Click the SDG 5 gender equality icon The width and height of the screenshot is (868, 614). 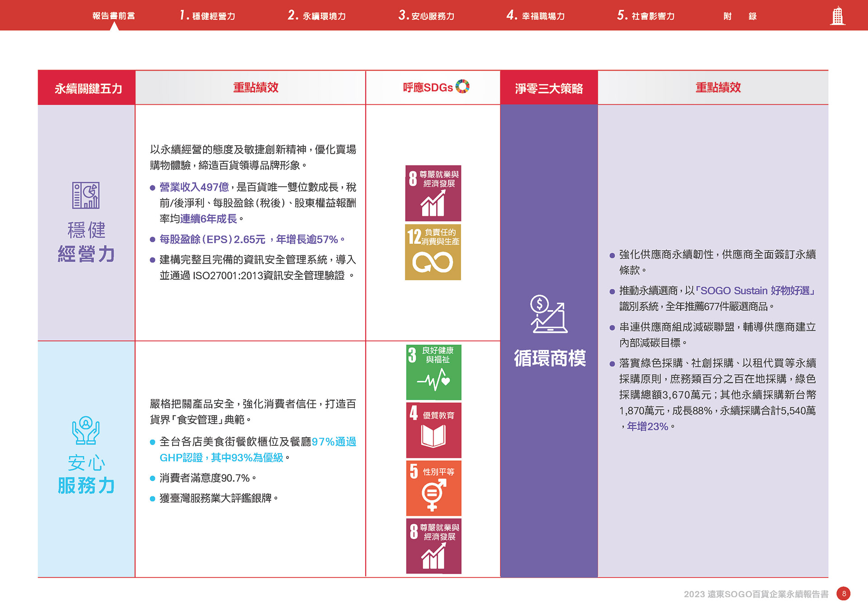click(434, 488)
